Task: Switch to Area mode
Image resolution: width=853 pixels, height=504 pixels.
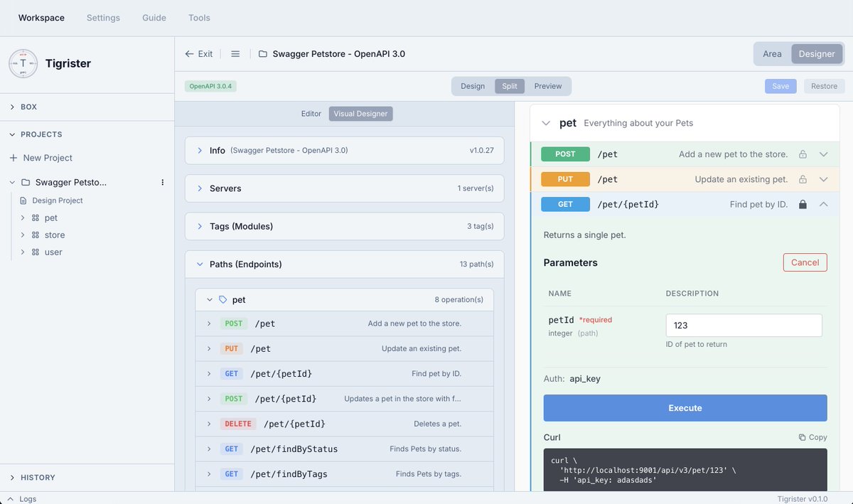Action: pyautogui.click(x=772, y=54)
